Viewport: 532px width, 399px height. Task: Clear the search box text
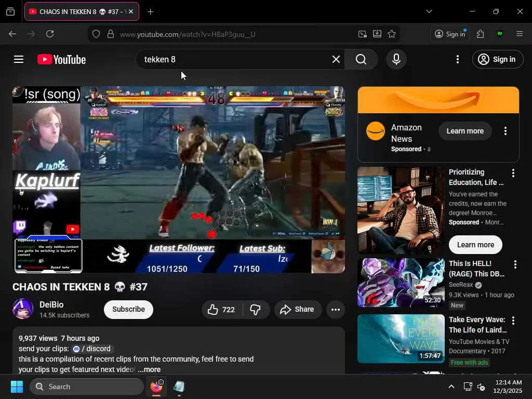(336, 59)
